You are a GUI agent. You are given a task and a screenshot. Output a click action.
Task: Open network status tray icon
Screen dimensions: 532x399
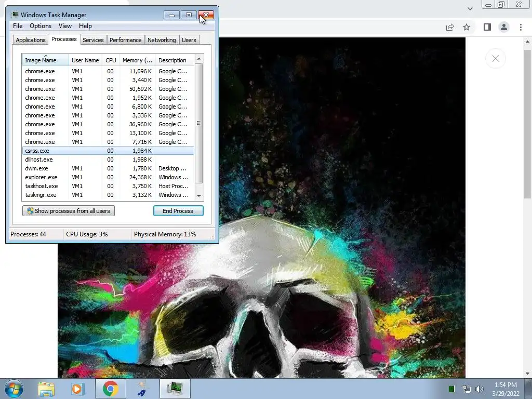pos(467,389)
